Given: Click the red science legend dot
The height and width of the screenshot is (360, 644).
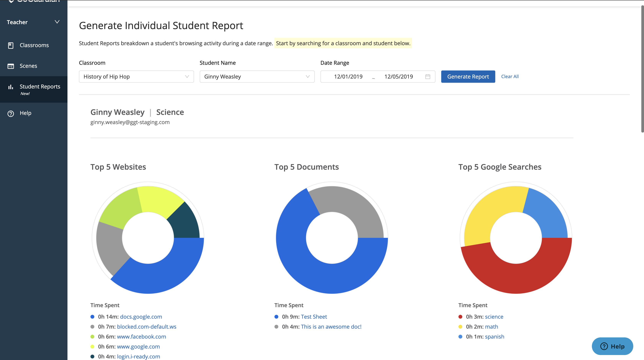Looking at the screenshot, I should click(x=460, y=317).
